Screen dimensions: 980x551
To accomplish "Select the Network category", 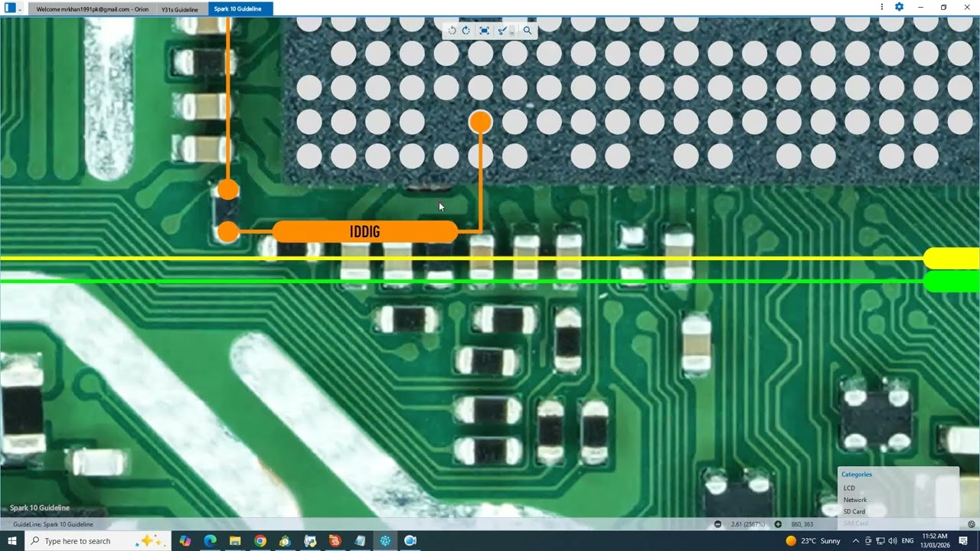I will pos(854,500).
